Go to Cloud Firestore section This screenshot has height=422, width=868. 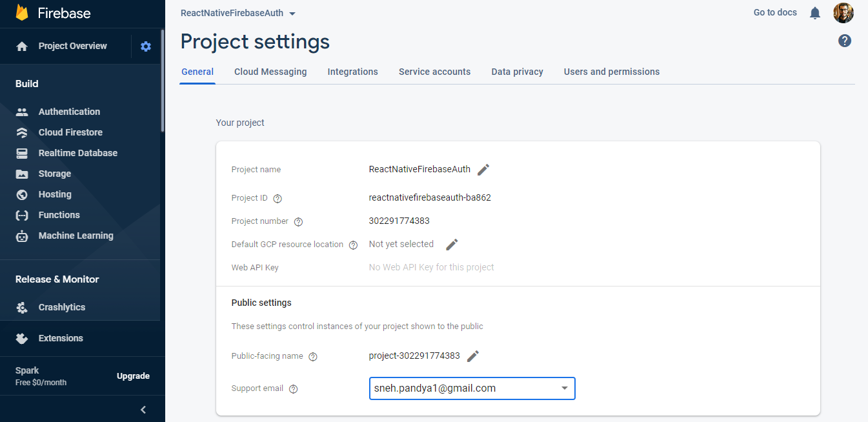point(70,132)
